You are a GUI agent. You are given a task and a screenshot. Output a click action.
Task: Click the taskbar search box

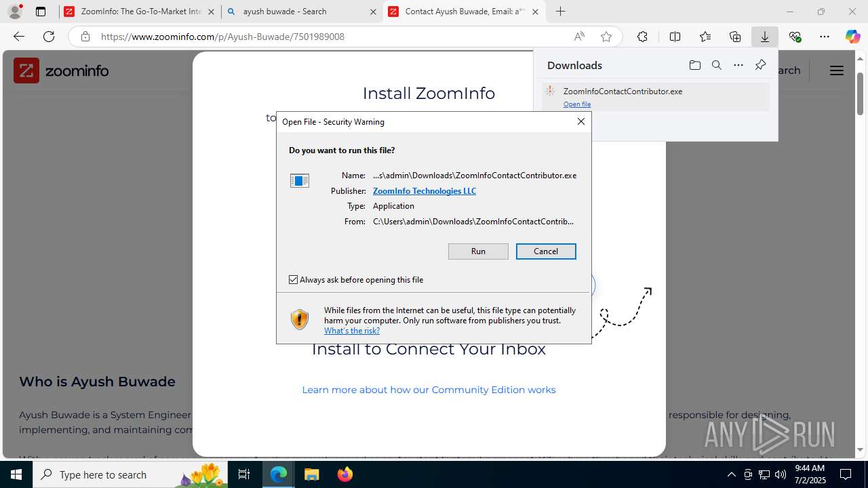[130, 474]
